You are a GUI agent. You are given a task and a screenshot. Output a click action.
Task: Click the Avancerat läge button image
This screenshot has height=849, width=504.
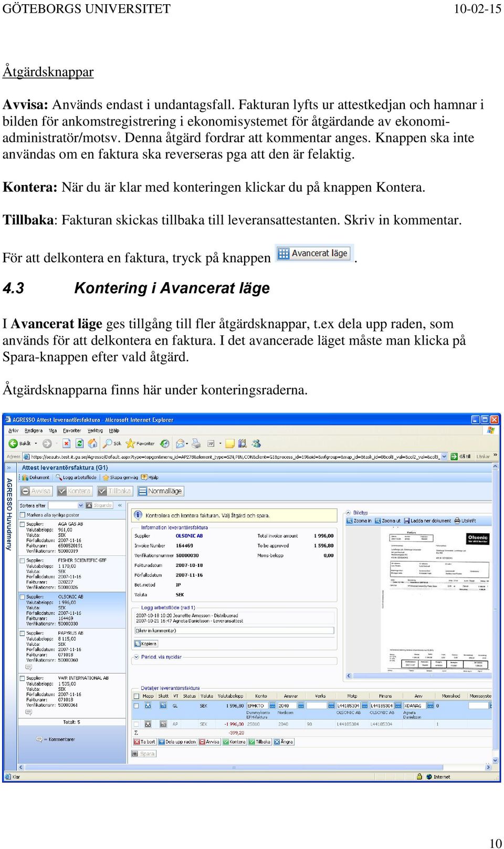[x=315, y=253]
